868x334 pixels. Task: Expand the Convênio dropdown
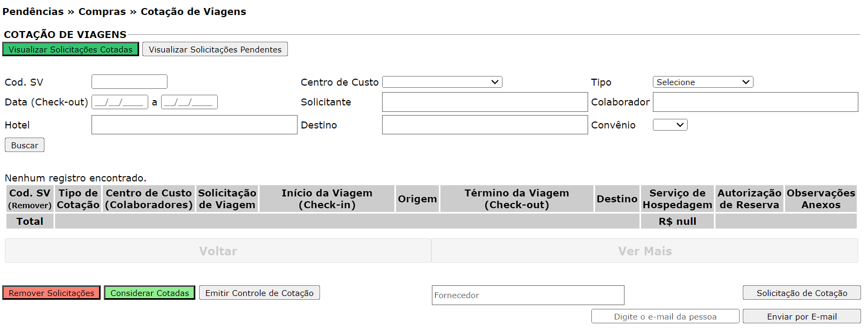669,125
